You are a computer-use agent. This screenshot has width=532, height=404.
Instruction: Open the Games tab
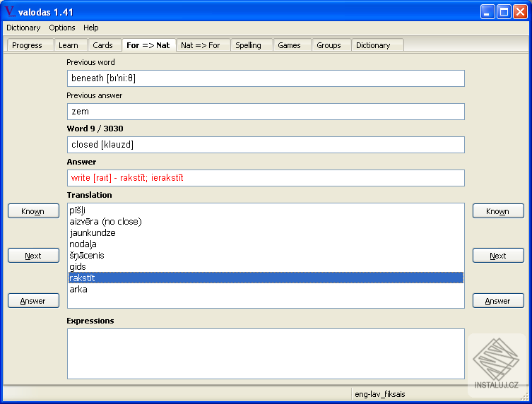[x=290, y=45]
